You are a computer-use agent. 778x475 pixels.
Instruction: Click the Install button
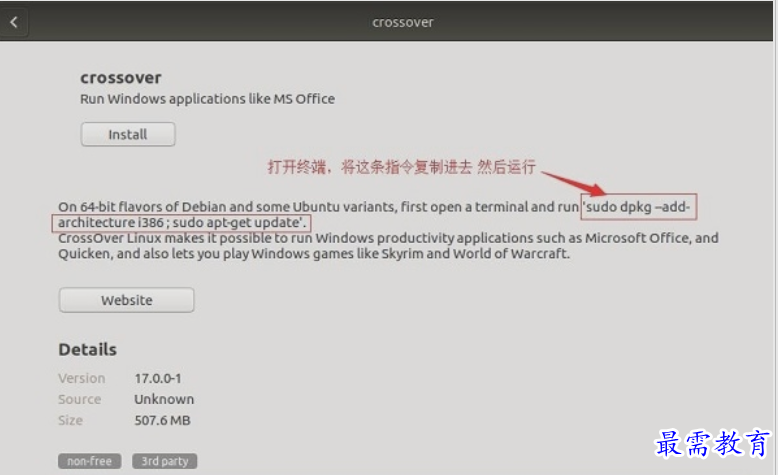tap(128, 135)
